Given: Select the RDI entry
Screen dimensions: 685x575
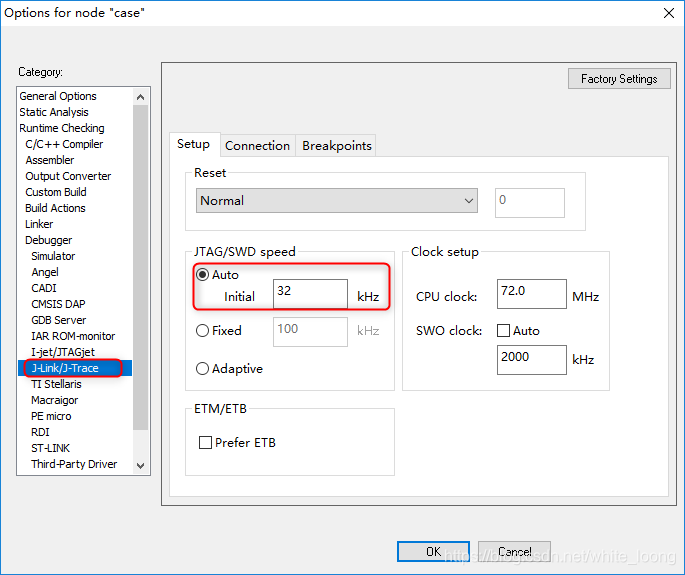Looking at the screenshot, I should tap(40, 432).
